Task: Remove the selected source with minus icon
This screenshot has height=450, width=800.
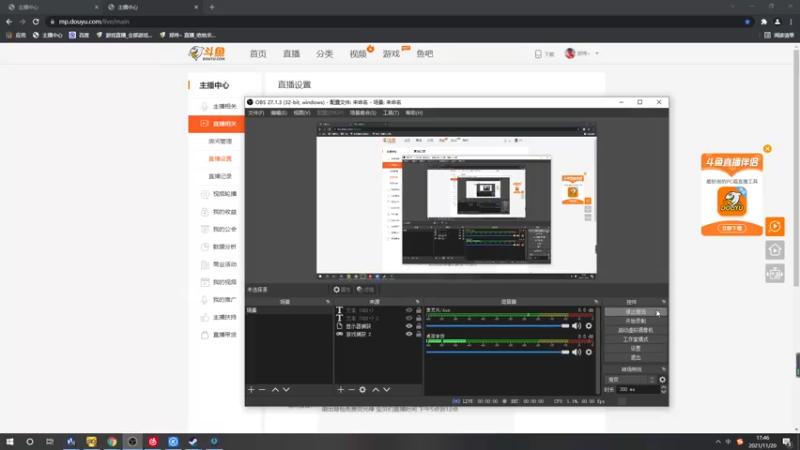Action: pos(351,390)
